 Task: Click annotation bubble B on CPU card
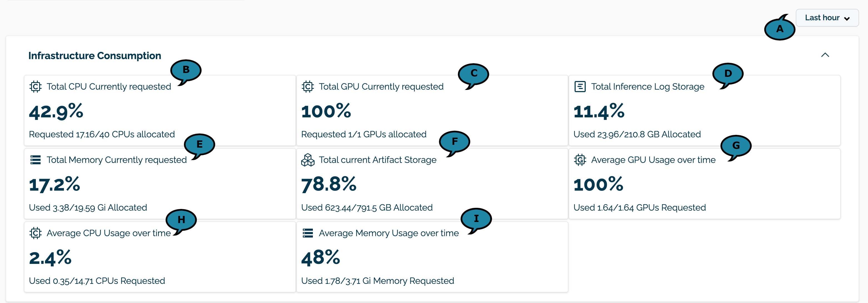pos(186,70)
